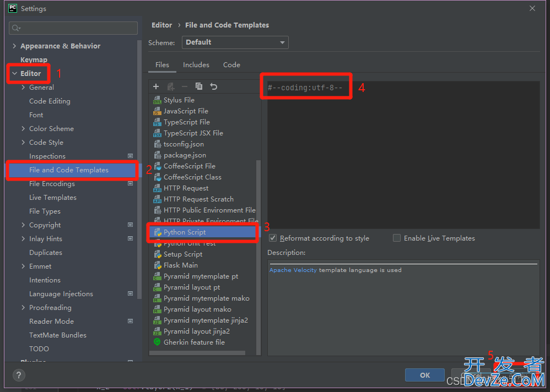
Task: Click the settings search field
Action: coord(73,28)
